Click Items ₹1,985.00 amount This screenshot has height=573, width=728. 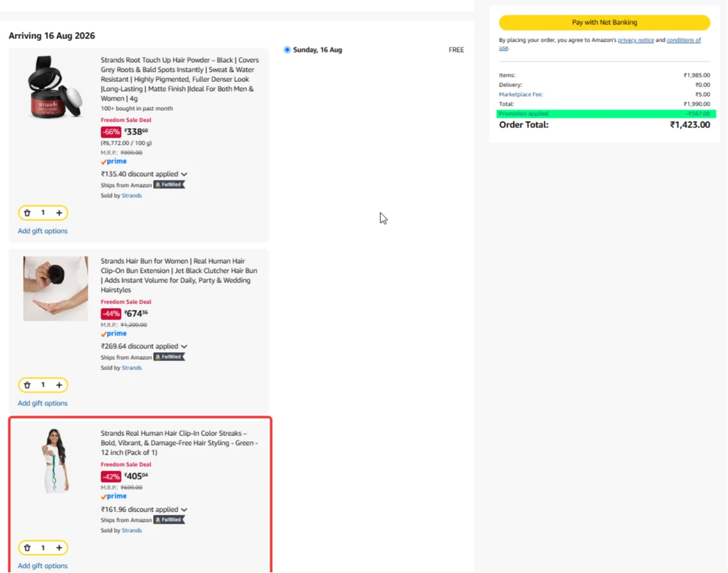coord(697,75)
